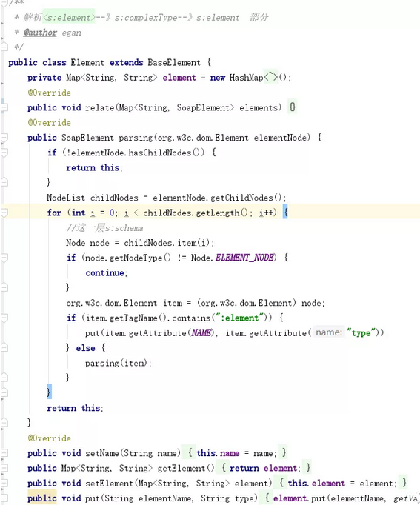The image size is (420, 505).
Task: Click the first @Override annotation
Action: coord(49,93)
